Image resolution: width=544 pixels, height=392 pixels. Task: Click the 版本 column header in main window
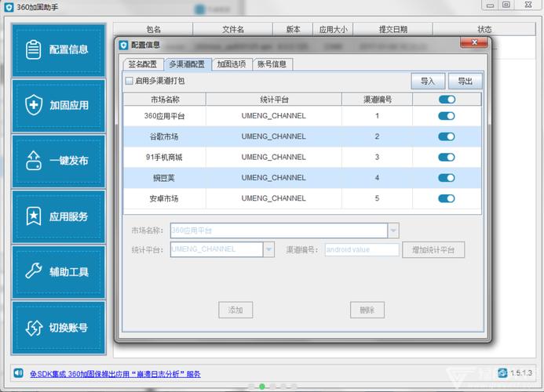[x=293, y=30]
